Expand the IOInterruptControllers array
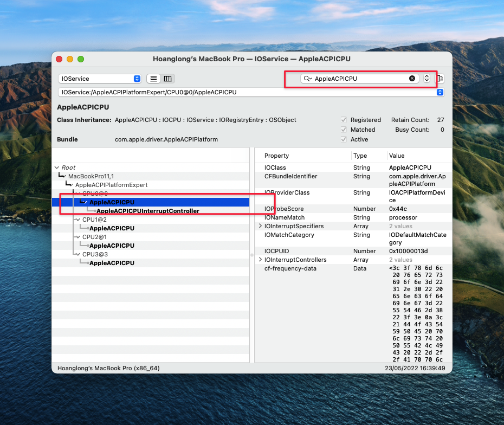The width and height of the screenshot is (504, 425). 260,260
